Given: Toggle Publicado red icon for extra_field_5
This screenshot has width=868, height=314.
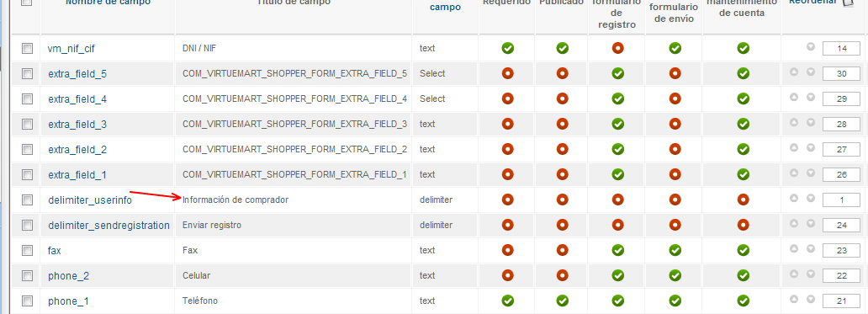Looking at the screenshot, I should click(563, 73).
